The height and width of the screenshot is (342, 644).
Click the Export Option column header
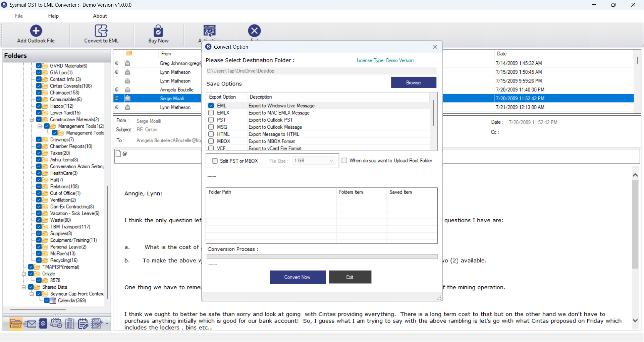click(x=222, y=97)
